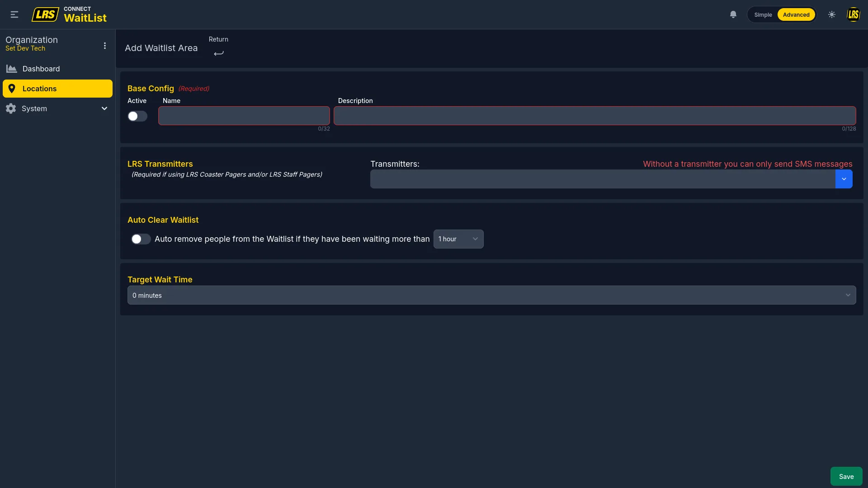Open the 1 hour duration dropdown

[458, 239]
